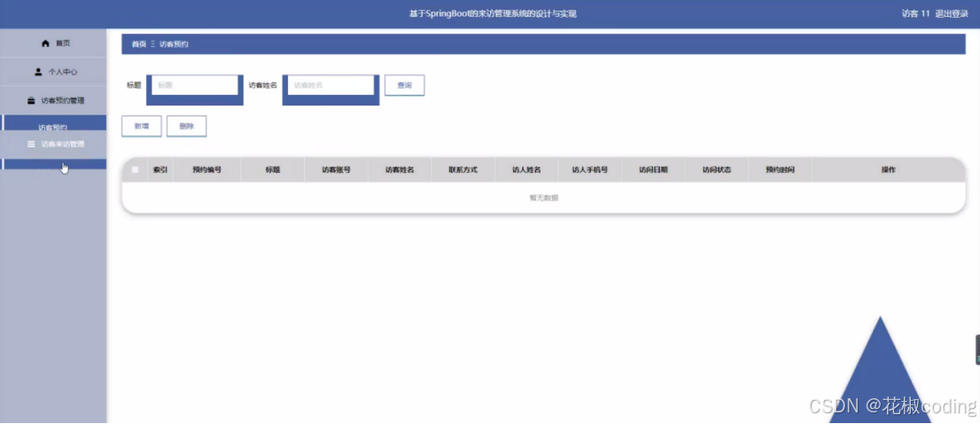Click the 访人手机号 column header
980x424 pixels.
(590, 169)
